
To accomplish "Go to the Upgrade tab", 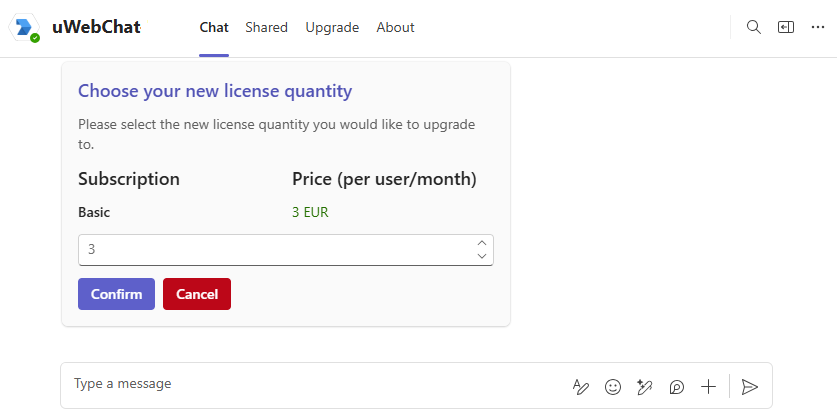I will (332, 27).
